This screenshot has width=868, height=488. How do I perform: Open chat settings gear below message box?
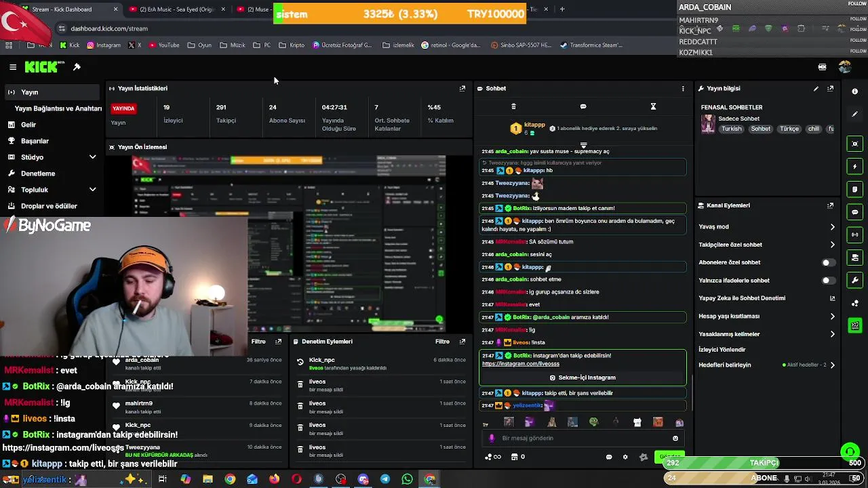[625, 457]
